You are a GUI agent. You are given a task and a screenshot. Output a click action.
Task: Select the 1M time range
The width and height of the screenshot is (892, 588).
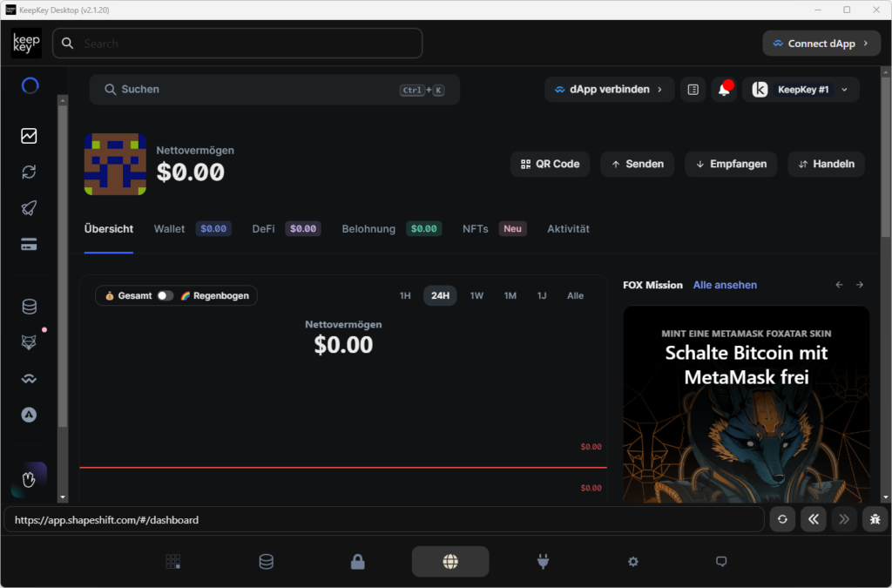[510, 295]
